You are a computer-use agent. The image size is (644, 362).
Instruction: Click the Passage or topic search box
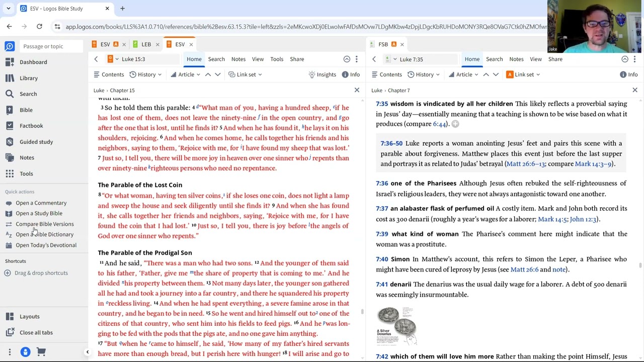coord(52,46)
